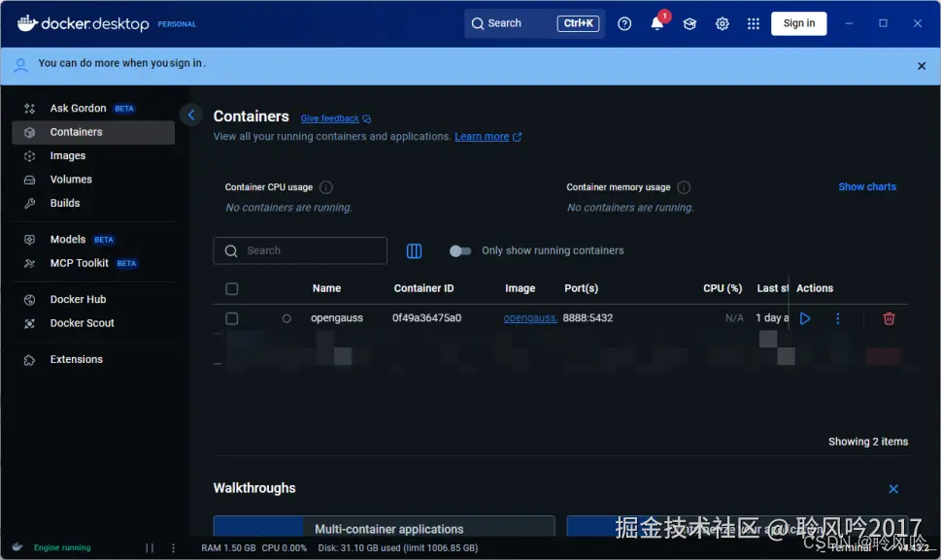Open the Learn more link

[x=482, y=137]
